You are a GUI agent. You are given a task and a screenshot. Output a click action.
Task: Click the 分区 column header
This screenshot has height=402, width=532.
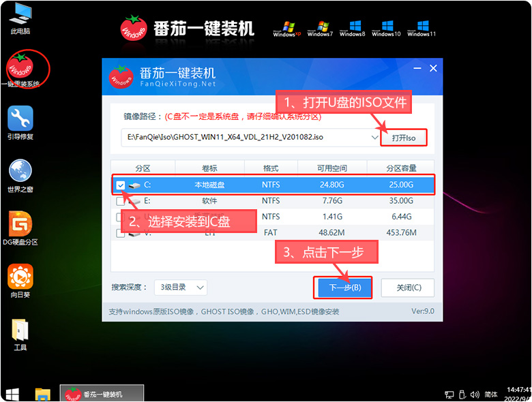143,168
